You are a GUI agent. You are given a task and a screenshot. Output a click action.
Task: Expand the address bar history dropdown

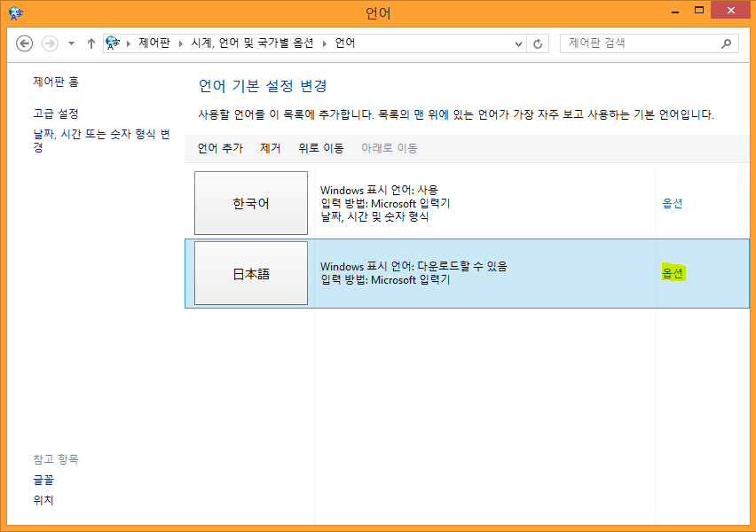pos(518,43)
